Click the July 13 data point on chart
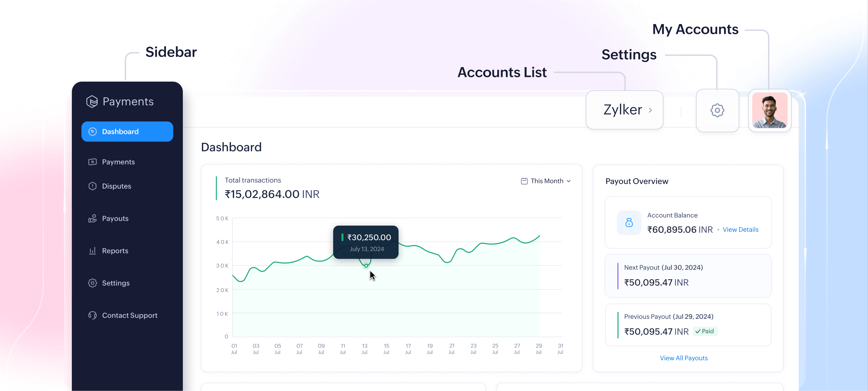868x391 pixels. (x=366, y=266)
